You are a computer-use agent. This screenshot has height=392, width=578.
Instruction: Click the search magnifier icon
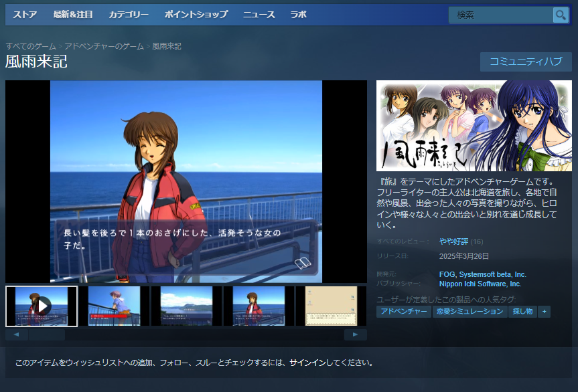(x=561, y=15)
